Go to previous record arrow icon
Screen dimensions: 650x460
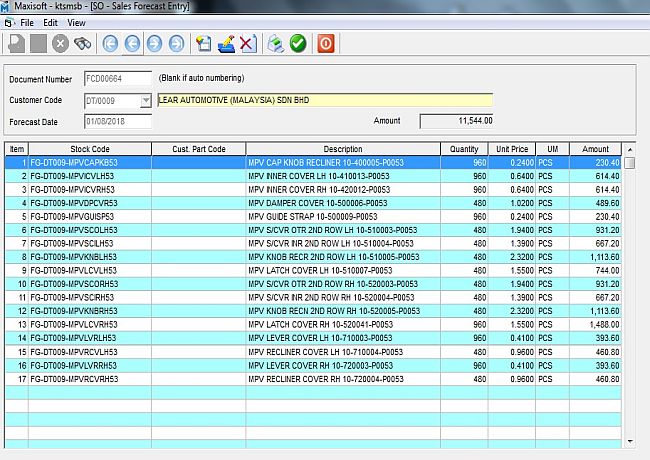tap(132, 44)
